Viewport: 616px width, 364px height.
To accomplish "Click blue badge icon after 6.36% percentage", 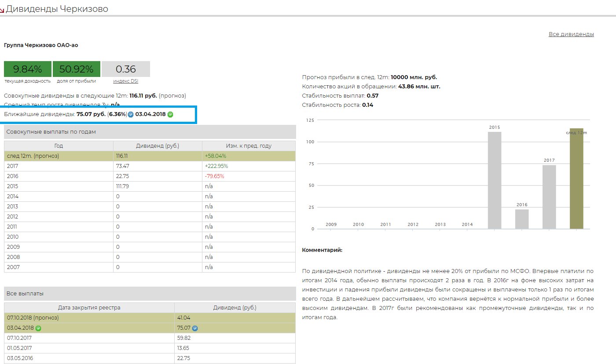I will pos(131,114).
